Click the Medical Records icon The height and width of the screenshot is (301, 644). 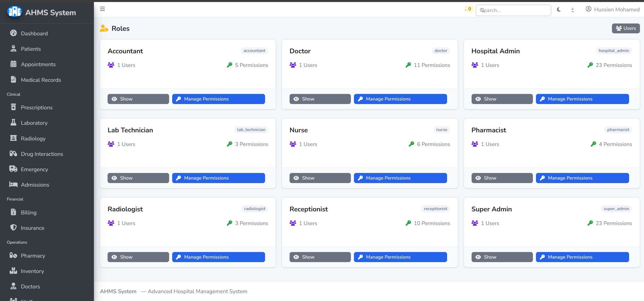[x=13, y=80]
